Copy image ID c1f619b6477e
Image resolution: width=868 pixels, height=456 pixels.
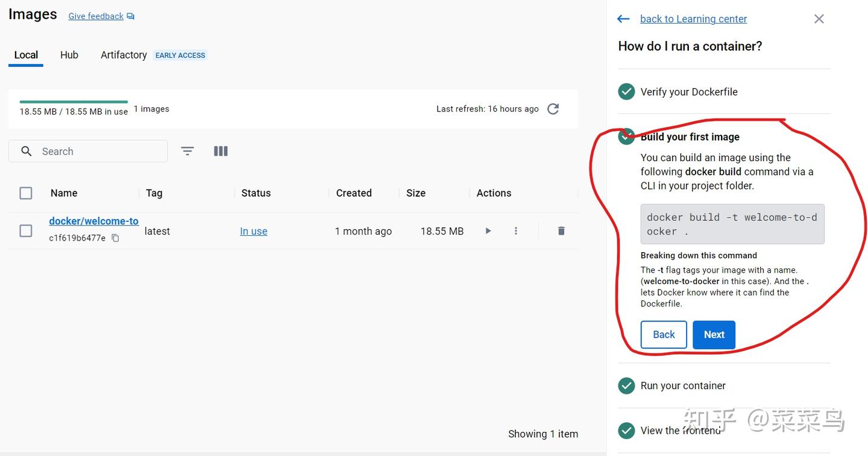(x=116, y=238)
